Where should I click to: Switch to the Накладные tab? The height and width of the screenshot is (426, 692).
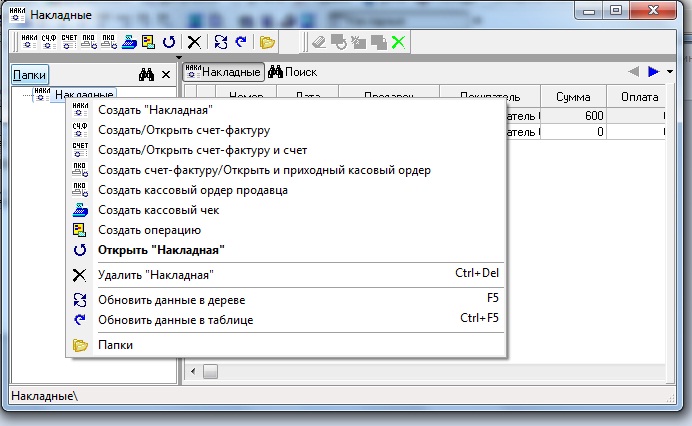(x=223, y=72)
